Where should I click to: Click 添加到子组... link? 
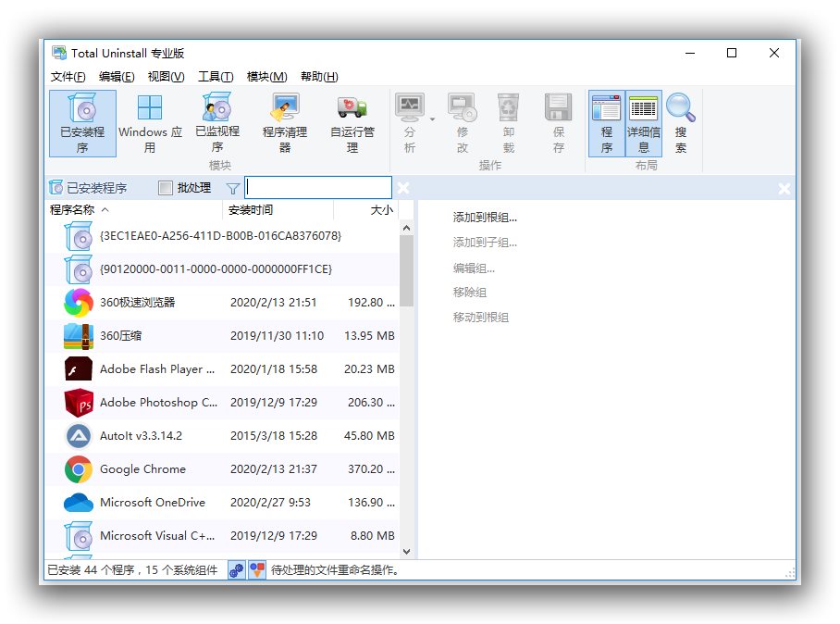point(485,243)
